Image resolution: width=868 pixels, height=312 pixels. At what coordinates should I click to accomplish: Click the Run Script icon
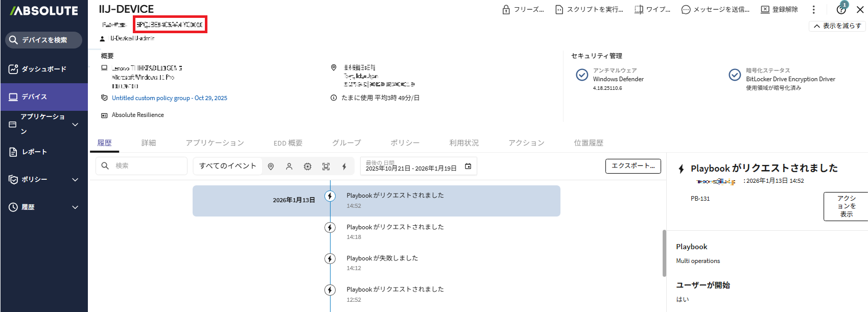point(559,10)
